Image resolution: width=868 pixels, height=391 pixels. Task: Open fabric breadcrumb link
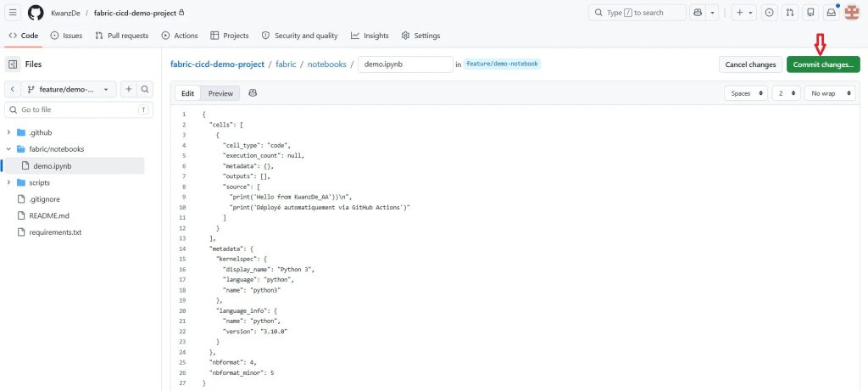(x=287, y=64)
